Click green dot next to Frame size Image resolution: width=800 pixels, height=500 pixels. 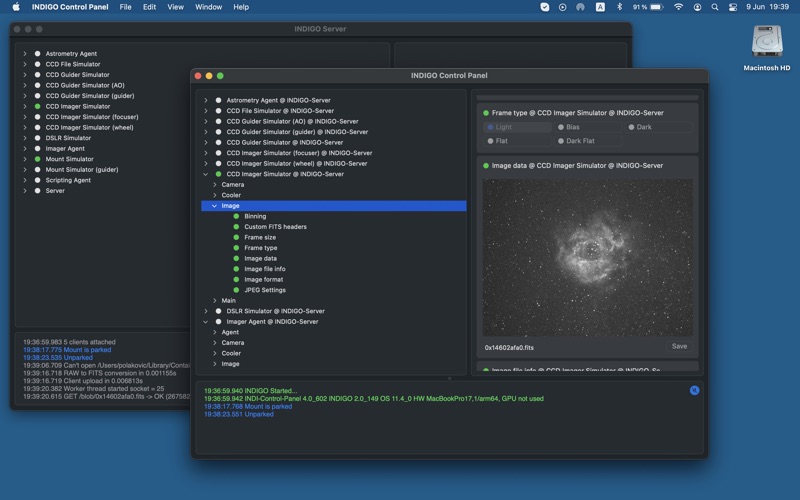click(x=236, y=237)
